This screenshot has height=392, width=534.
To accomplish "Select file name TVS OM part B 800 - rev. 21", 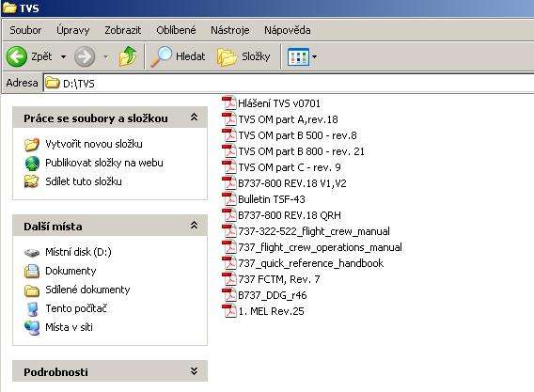I will click(301, 151).
